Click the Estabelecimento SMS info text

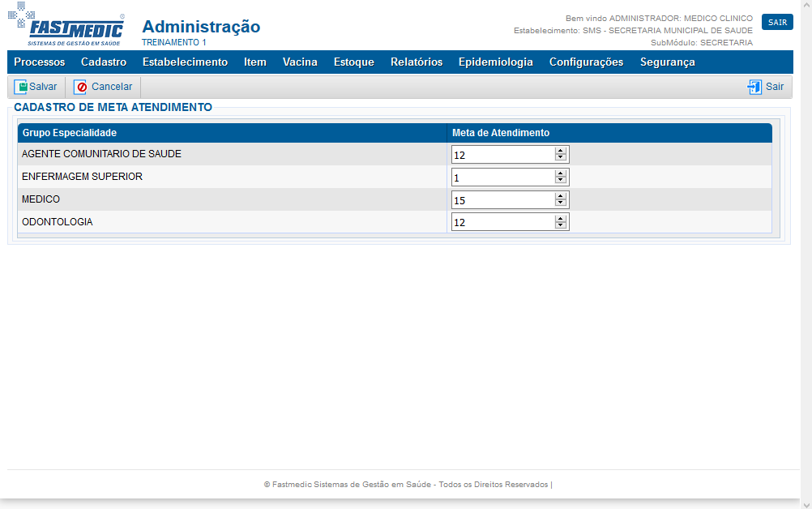[x=633, y=31]
